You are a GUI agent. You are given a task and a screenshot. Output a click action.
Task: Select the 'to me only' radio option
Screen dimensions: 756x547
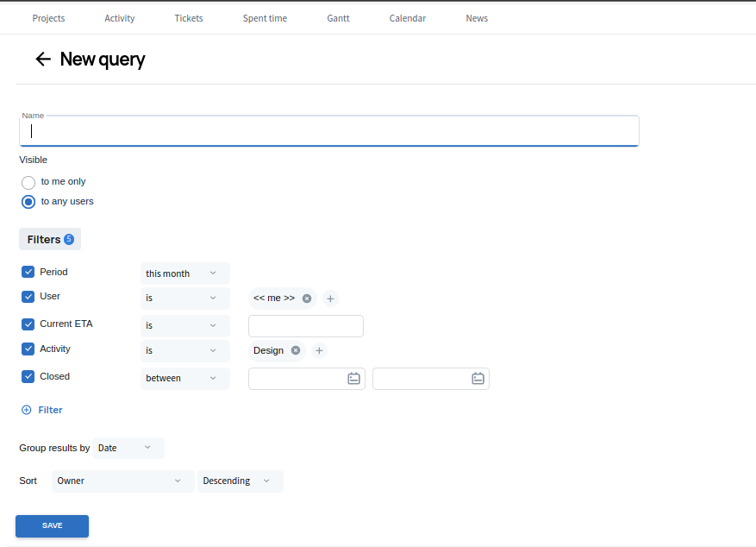(28, 182)
